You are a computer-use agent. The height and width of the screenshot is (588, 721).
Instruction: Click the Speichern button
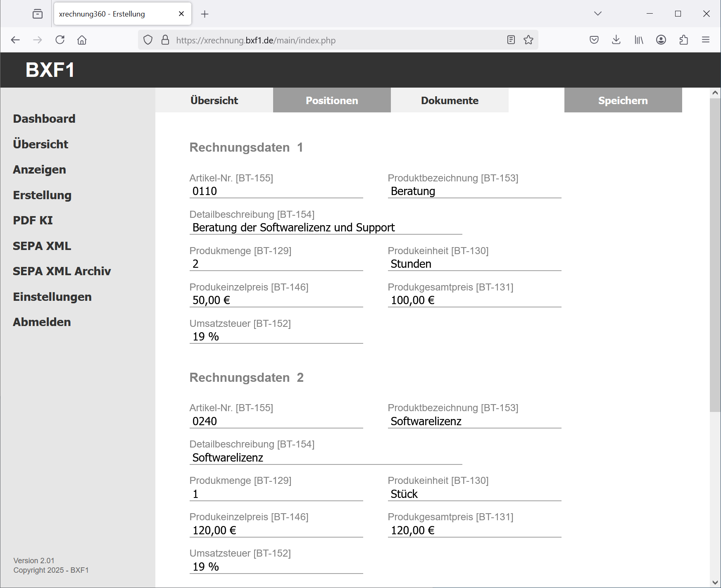[623, 100]
